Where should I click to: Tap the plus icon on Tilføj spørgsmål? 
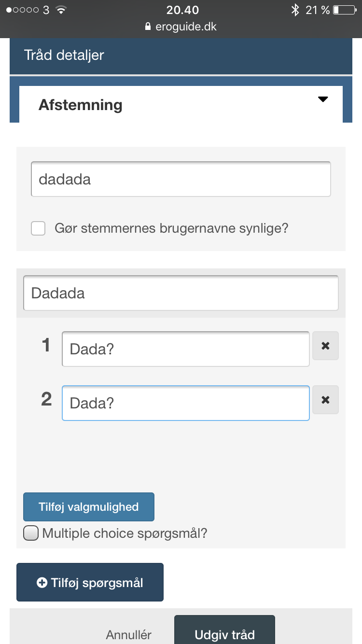point(42,583)
